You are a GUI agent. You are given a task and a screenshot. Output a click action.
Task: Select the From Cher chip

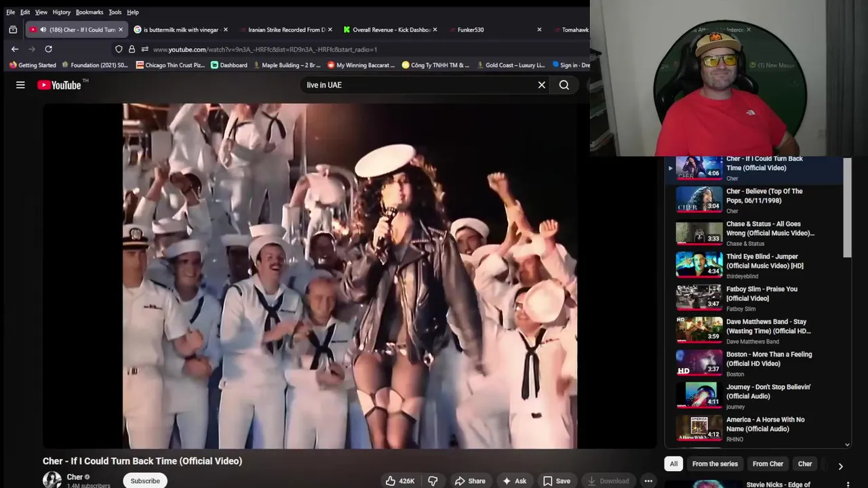768,464
